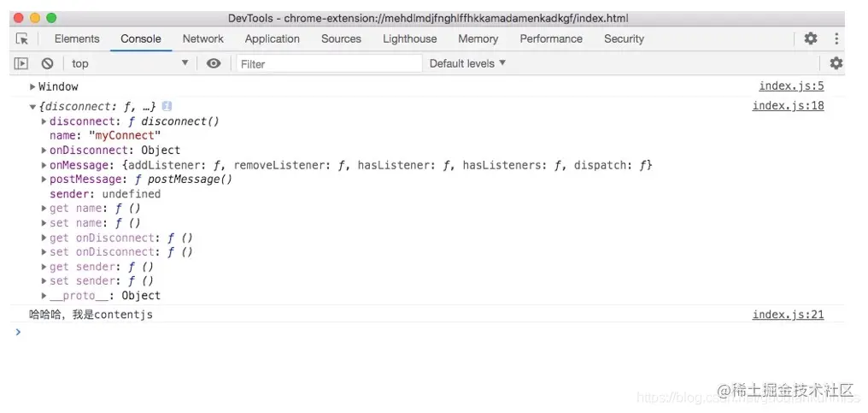Open DevTools settings gear in tab bar
The image size is (868, 413).
(811, 38)
